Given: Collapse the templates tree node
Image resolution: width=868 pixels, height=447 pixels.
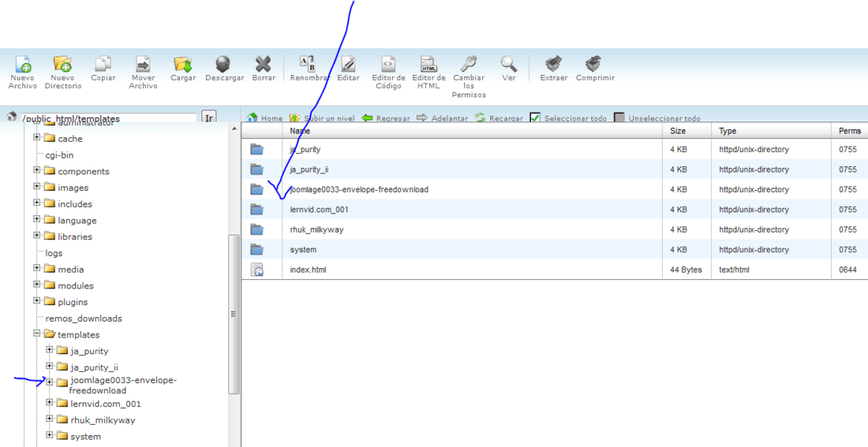Looking at the screenshot, I should (36, 333).
